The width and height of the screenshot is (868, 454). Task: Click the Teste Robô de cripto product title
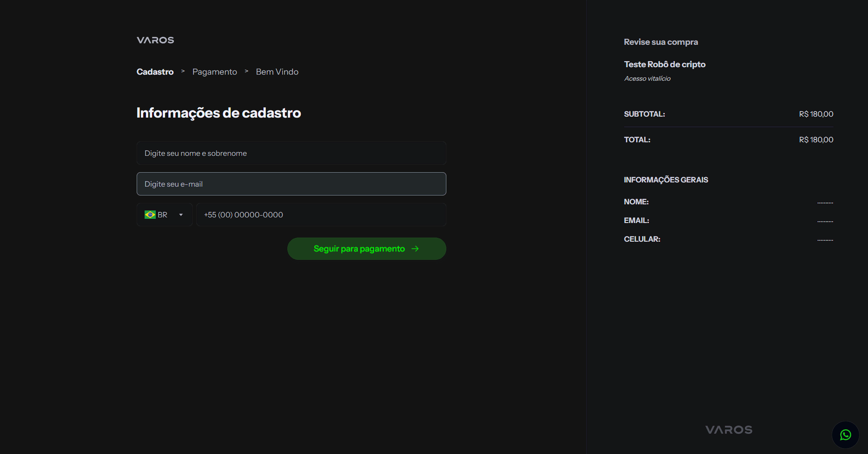coord(665,64)
